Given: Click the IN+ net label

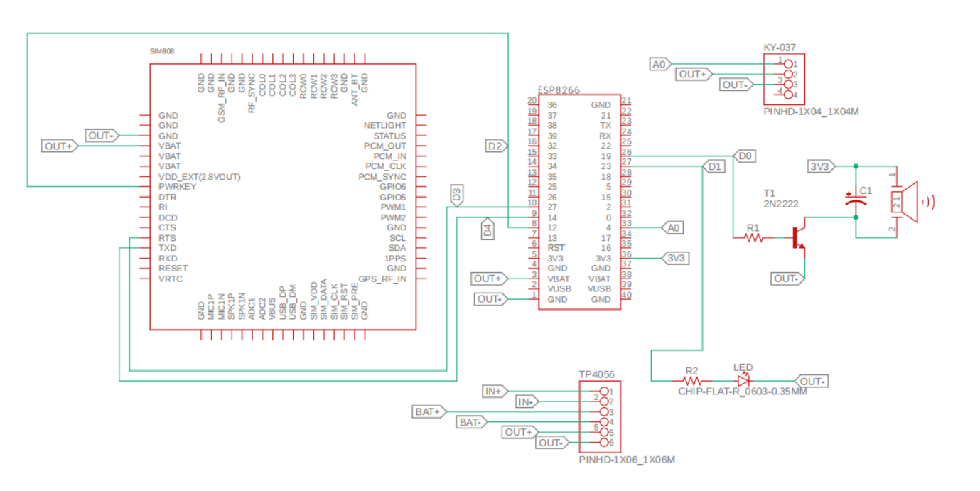Looking at the screenshot, I should point(495,392).
